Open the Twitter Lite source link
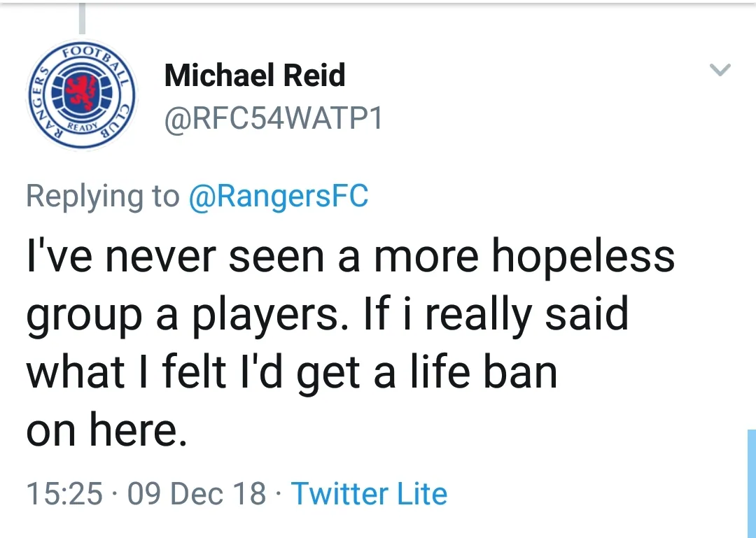The image size is (756, 538). tap(369, 493)
